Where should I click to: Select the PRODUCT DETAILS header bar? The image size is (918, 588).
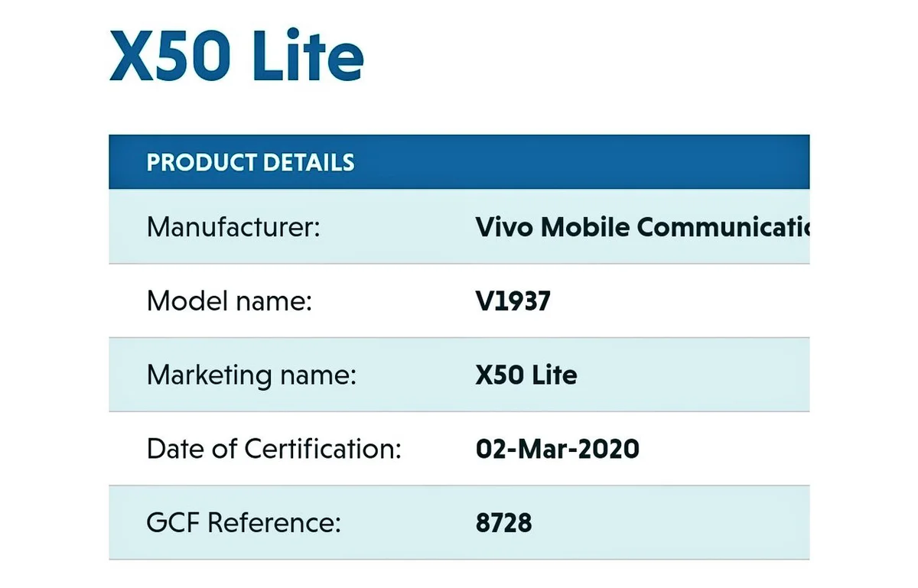point(459,162)
